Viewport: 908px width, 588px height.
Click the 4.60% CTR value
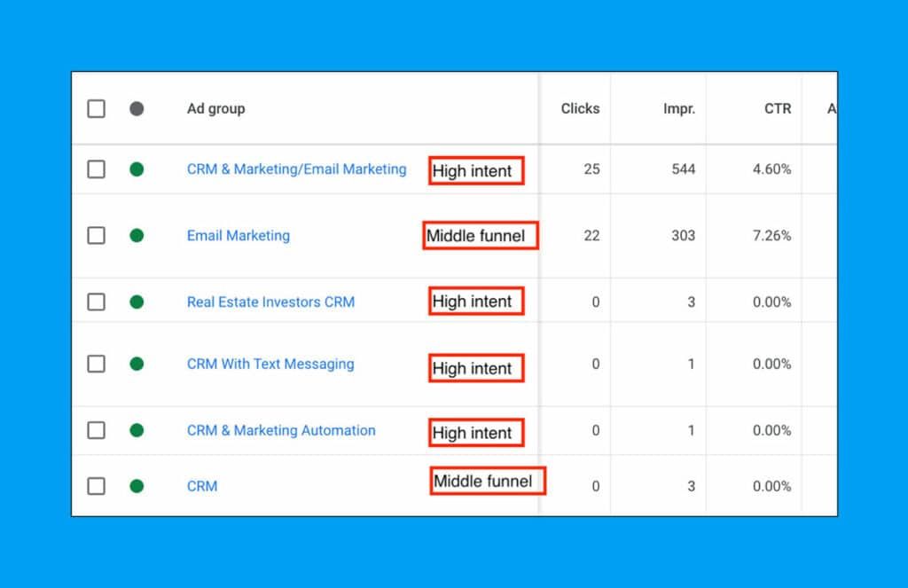point(772,169)
